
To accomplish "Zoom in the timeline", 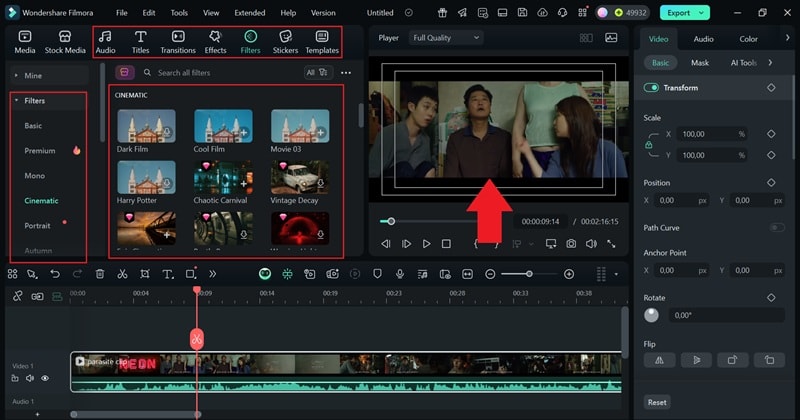I will (569, 275).
